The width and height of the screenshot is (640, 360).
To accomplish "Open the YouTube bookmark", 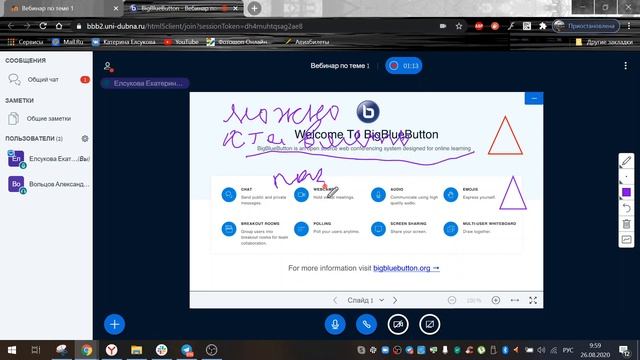I will (181, 42).
